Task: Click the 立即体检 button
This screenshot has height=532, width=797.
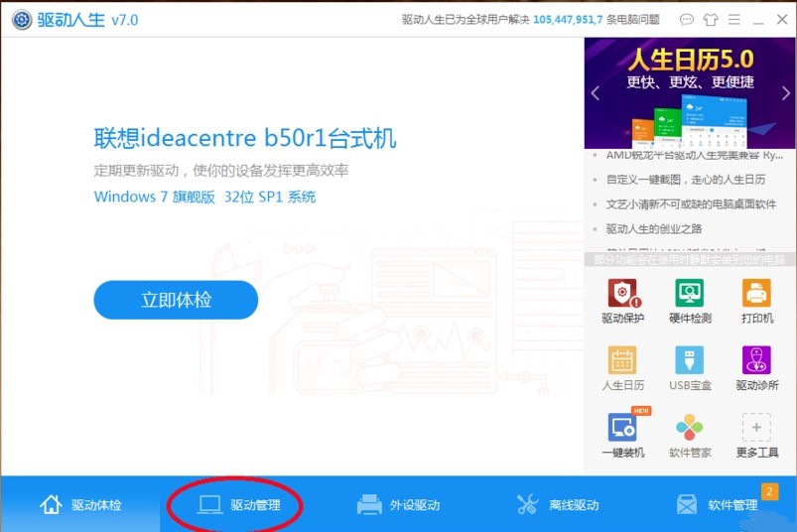Action: point(176,300)
